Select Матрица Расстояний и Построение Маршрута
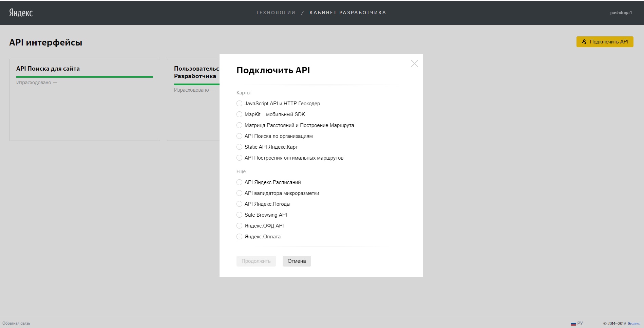 (240, 125)
